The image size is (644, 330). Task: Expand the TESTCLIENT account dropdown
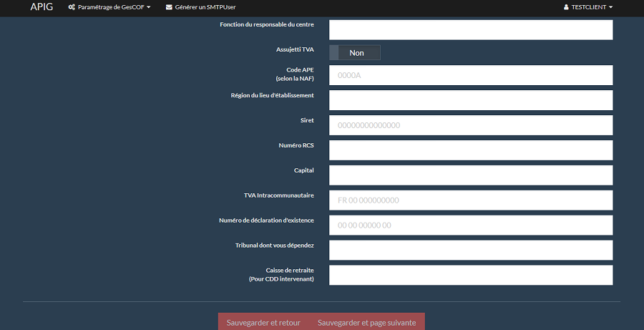[588, 7]
